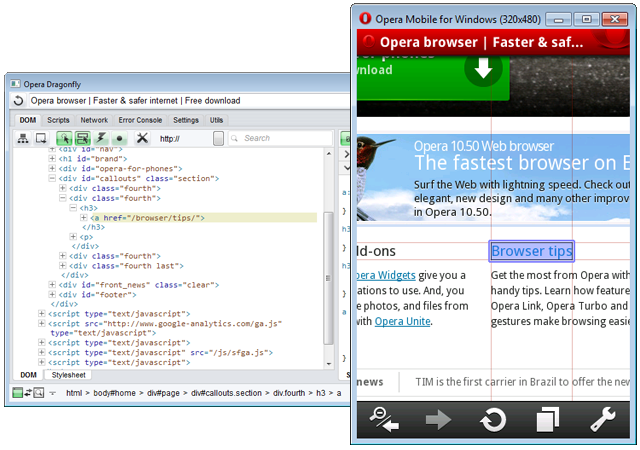This screenshot has height=450, width=640.
Task: Click the highlighted Browser tips link
Action: pyautogui.click(x=531, y=251)
